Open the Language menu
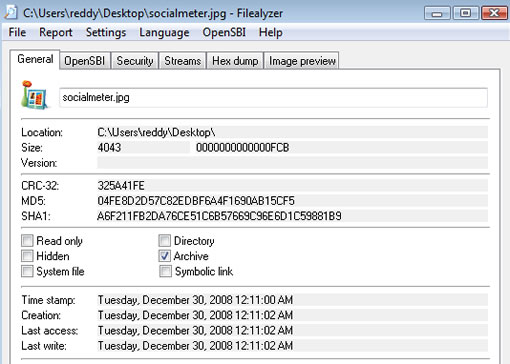This screenshot has height=364, width=510. point(164,32)
